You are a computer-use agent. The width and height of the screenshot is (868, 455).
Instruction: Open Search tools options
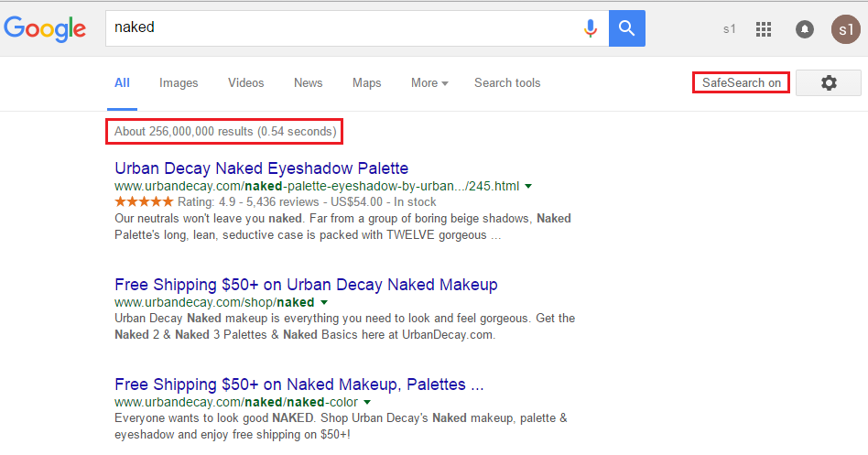coord(507,83)
